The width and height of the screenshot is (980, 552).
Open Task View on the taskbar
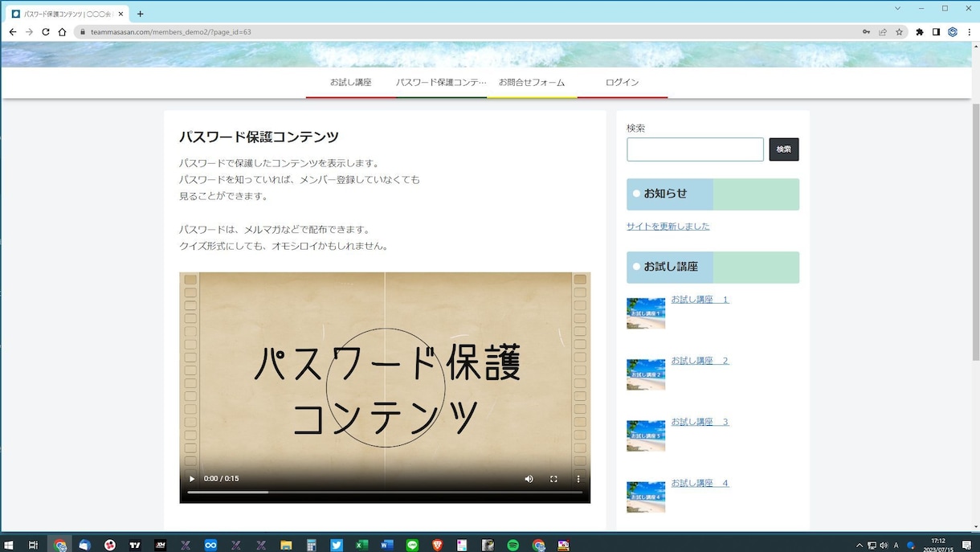(x=33, y=545)
